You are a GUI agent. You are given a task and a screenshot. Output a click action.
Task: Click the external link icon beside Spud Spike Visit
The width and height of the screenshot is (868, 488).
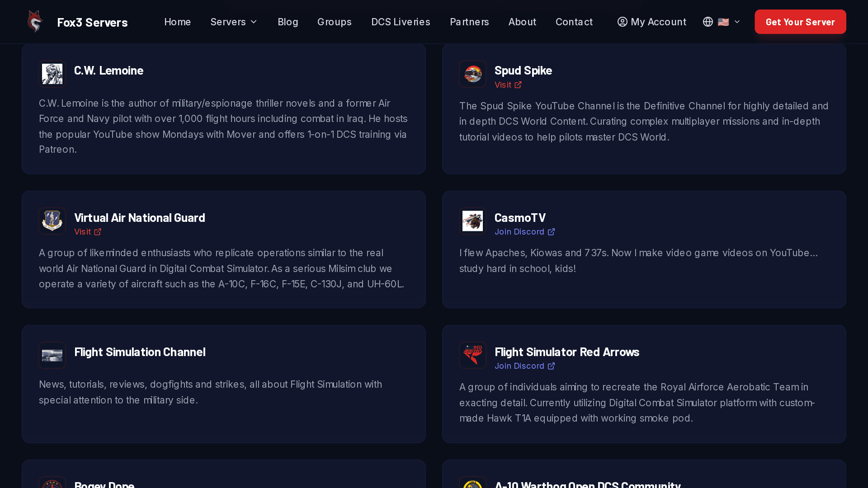[518, 85]
